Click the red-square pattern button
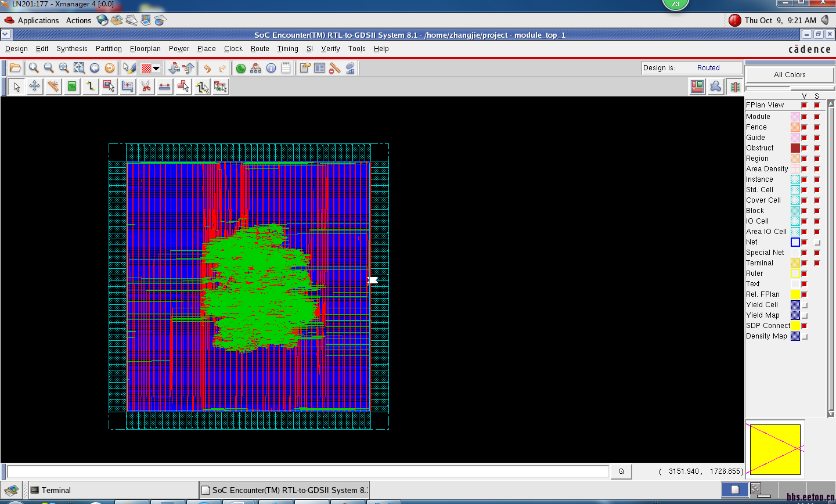 pos(146,69)
